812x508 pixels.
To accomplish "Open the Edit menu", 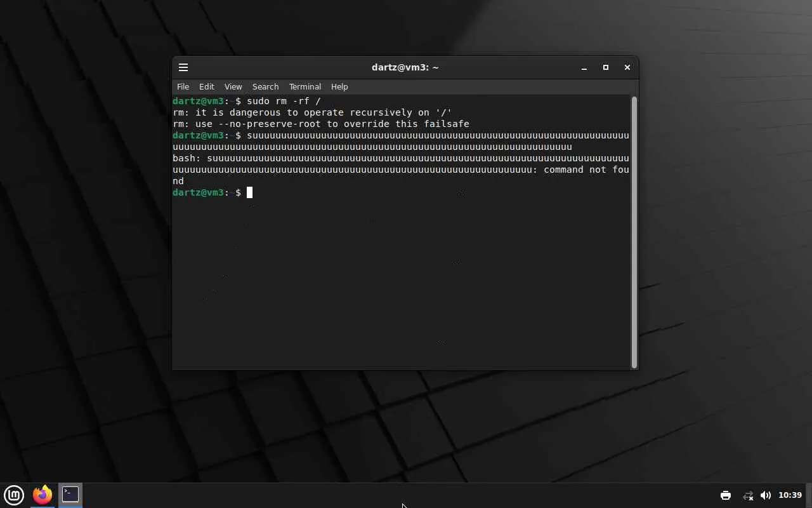I will pos(207,86).
